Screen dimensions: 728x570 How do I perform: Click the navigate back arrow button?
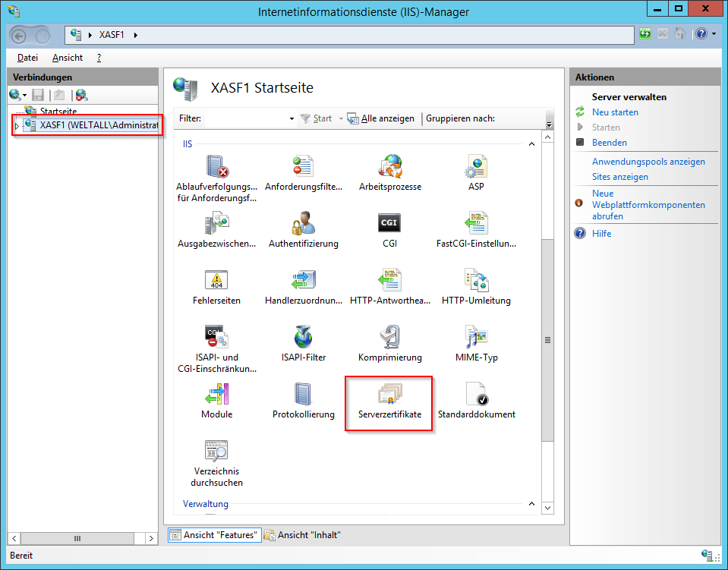[18, 36]
